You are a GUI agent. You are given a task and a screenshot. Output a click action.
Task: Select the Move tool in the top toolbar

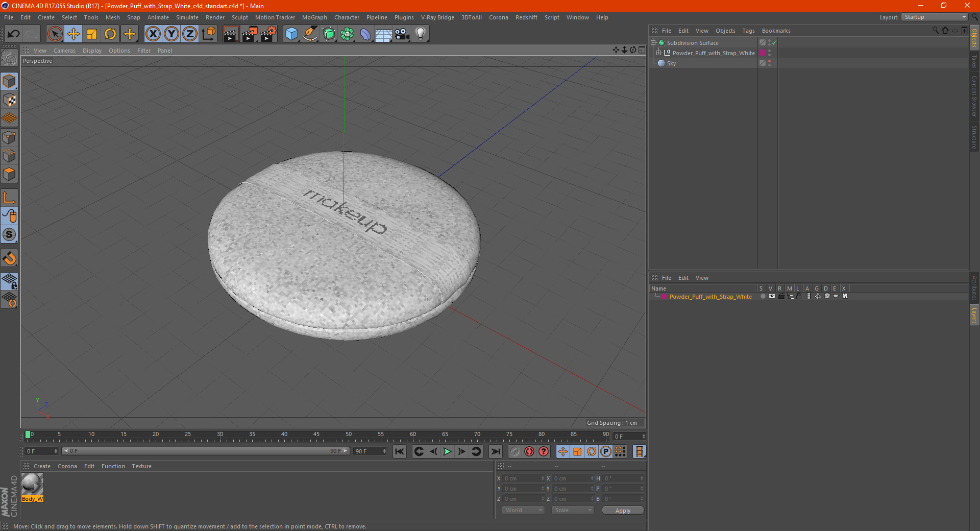point(73,34)
